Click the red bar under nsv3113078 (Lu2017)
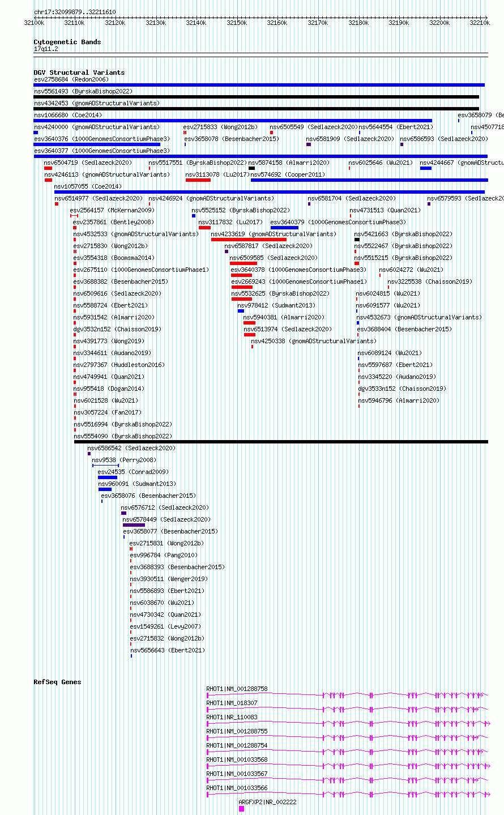504x815 pixels. [x=198, y=180]
